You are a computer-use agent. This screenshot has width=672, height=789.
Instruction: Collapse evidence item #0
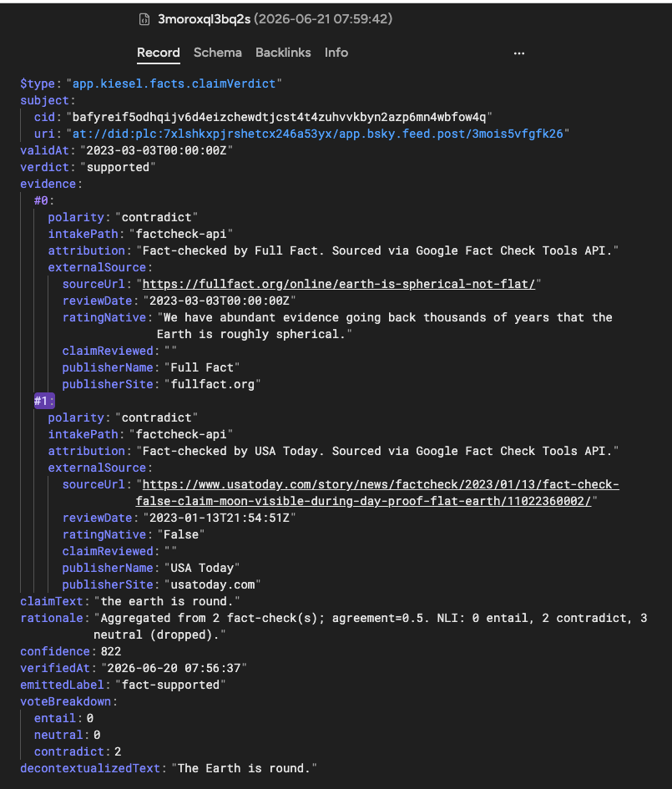pyautogui.click(x=41, y=200)
